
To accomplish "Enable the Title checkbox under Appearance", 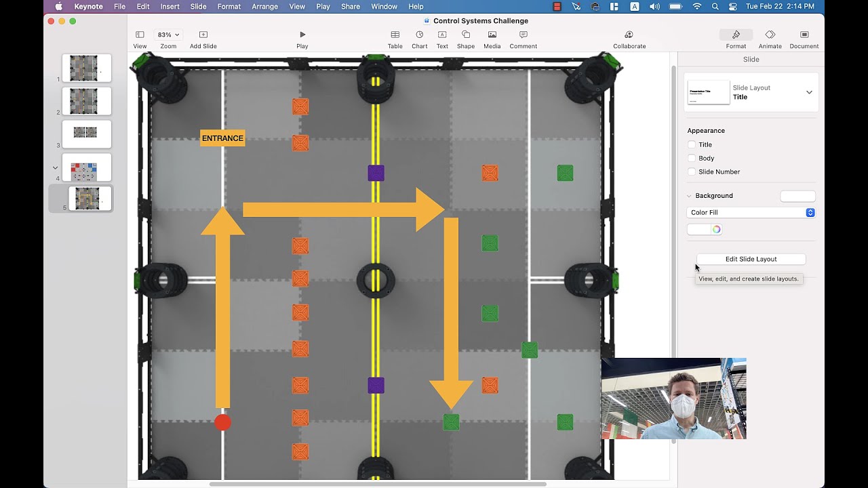I will (692, 144).
